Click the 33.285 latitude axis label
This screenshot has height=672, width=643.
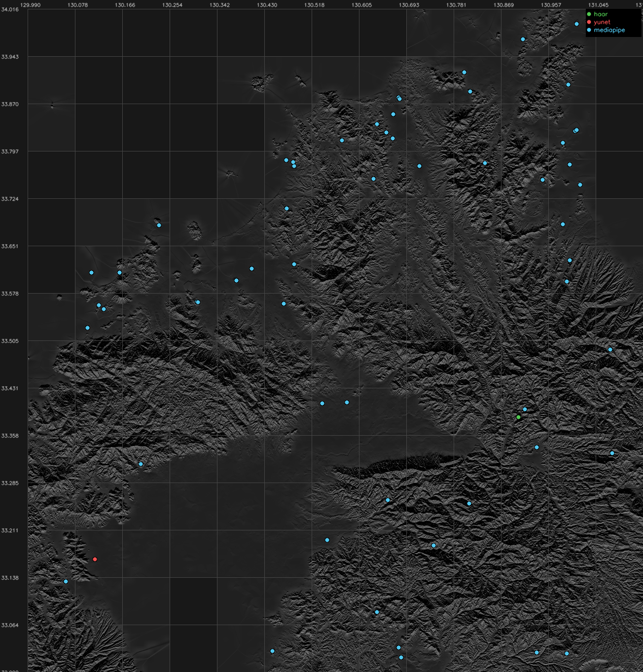10,483
